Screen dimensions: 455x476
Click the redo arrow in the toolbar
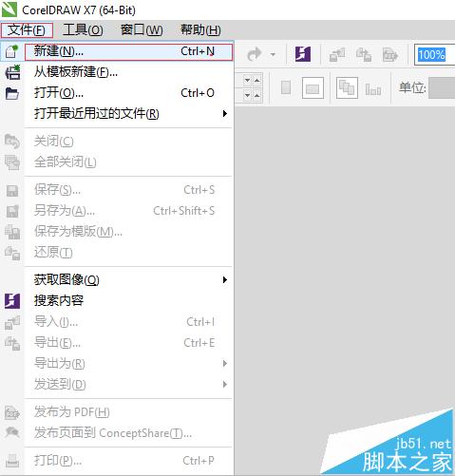[x=255, y=54]
